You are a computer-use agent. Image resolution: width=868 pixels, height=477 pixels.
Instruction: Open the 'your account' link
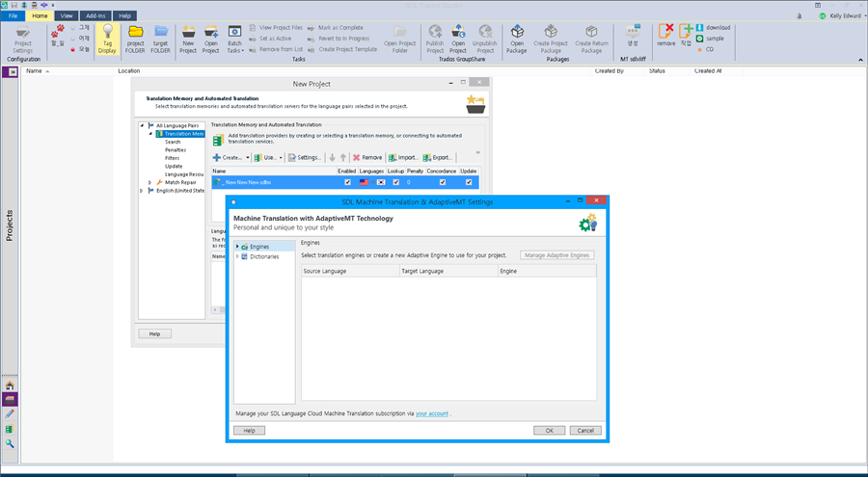point(432,413)
